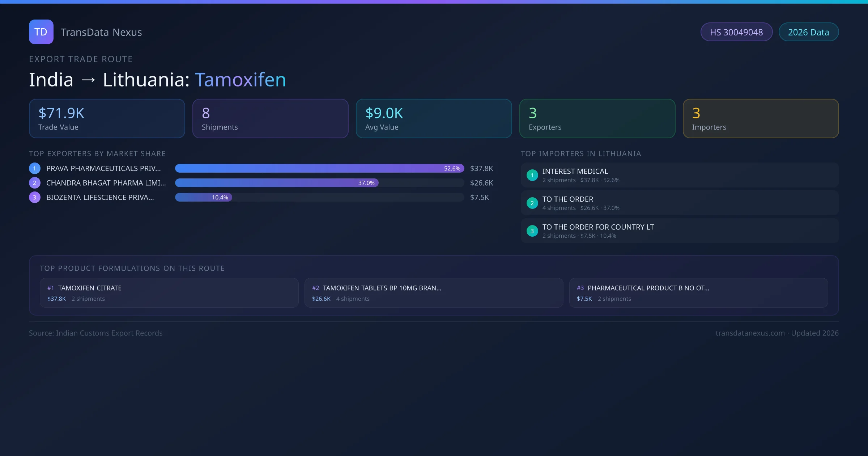Viewport: 868px width, 456px height.
Task: Open the Tamoxifen Citrate formulation card
Action: click(169, 293)
